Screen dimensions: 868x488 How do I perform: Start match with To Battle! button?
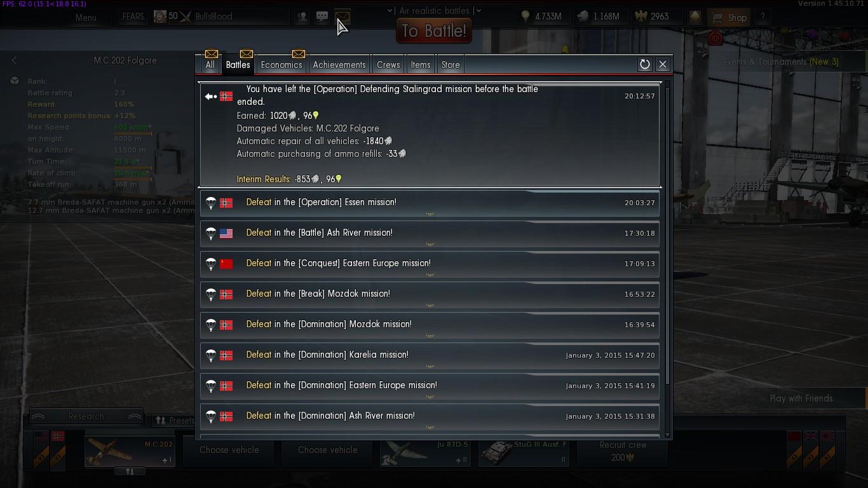[x=434, y=31]
